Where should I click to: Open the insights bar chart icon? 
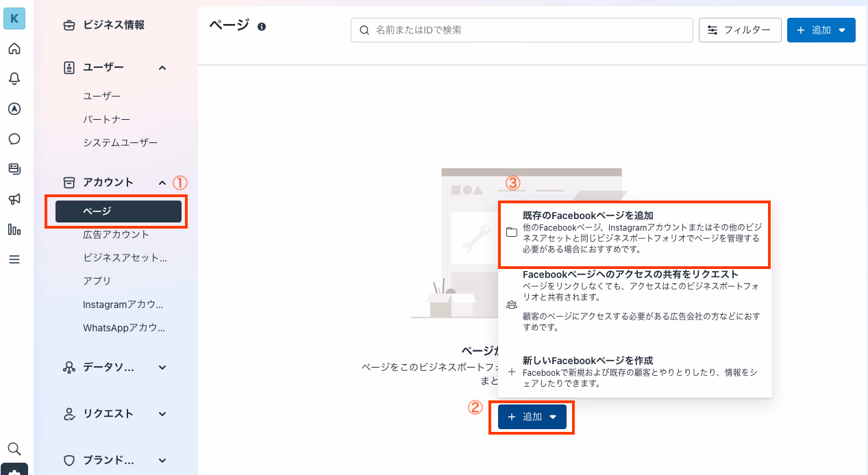click(x=14, y=229)
